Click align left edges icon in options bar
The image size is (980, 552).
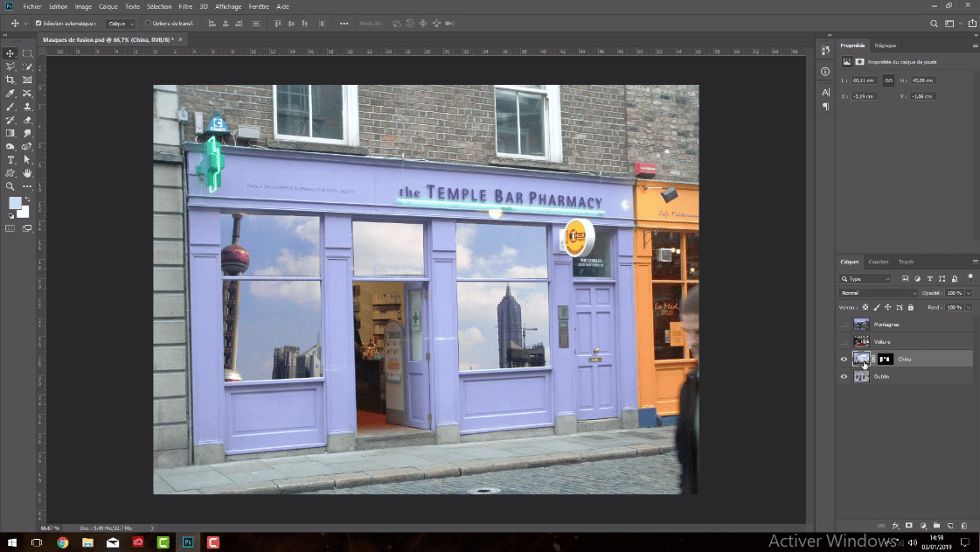point(212,23)
